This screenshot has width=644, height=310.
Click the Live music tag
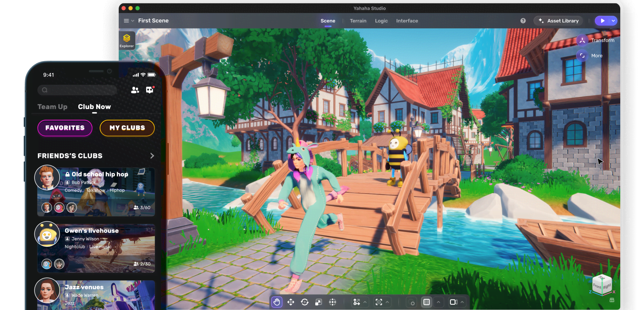tap(101, 247)
